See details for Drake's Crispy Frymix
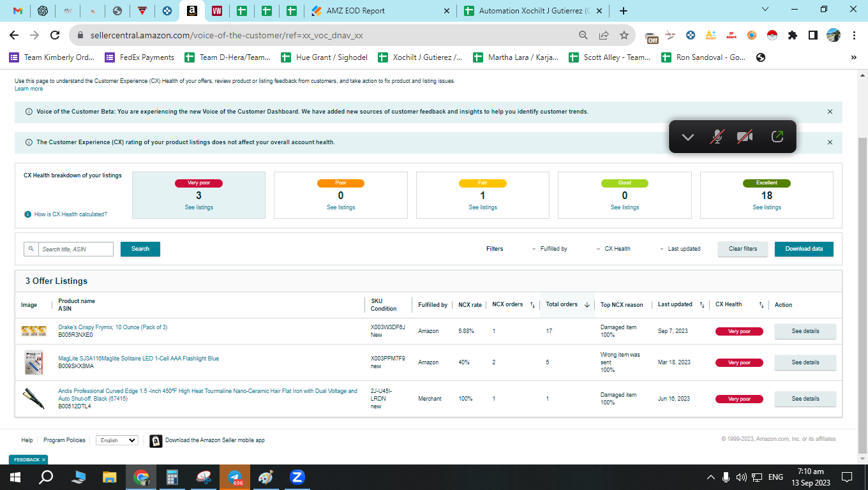Screen dimensions: 868x490 pyautogui.click(x=805, y=331)
